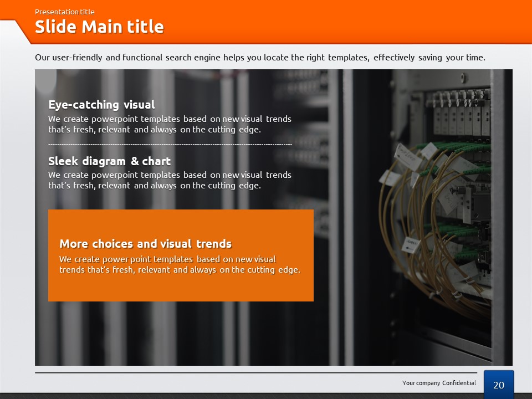Click the black footer line
This screenshot has height=399, width=532.
(x=255, y=373)
